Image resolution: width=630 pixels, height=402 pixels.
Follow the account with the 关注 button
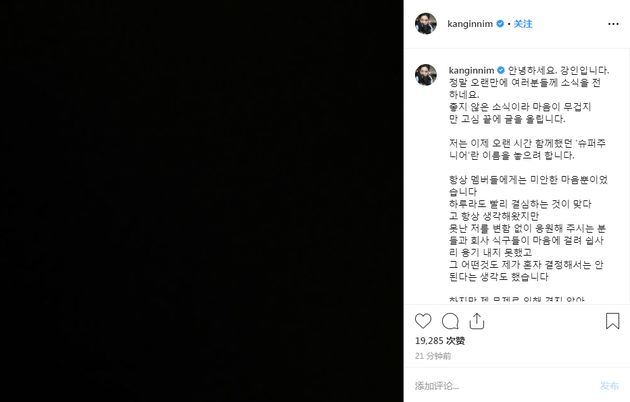(x=523, y=24)
